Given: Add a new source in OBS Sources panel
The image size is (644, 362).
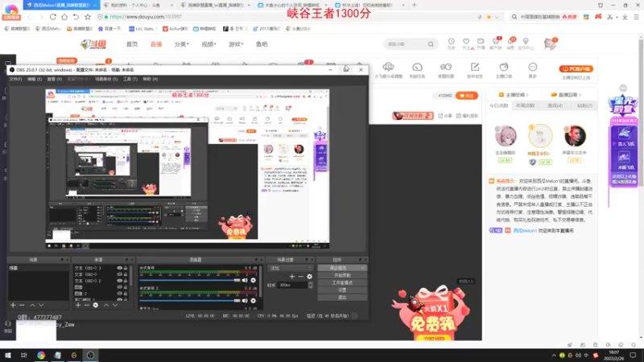Looking at the screenshot, I should 78,306.
